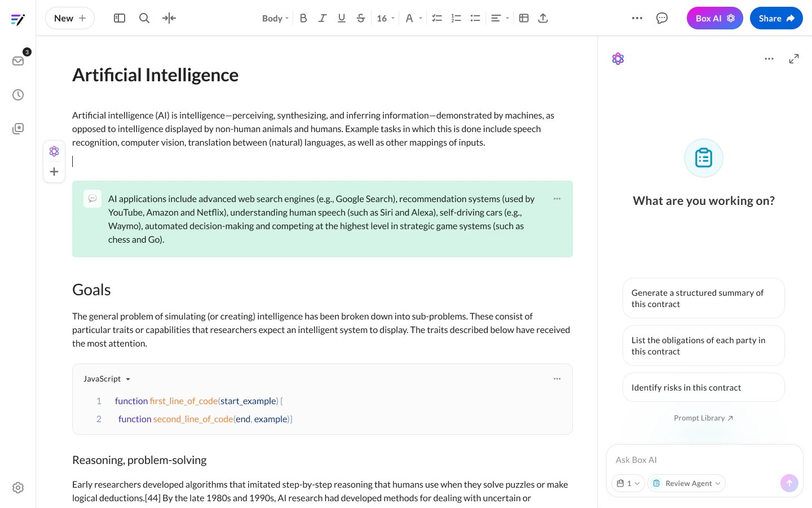Expand the Box AI side panel

coord(794,59)
